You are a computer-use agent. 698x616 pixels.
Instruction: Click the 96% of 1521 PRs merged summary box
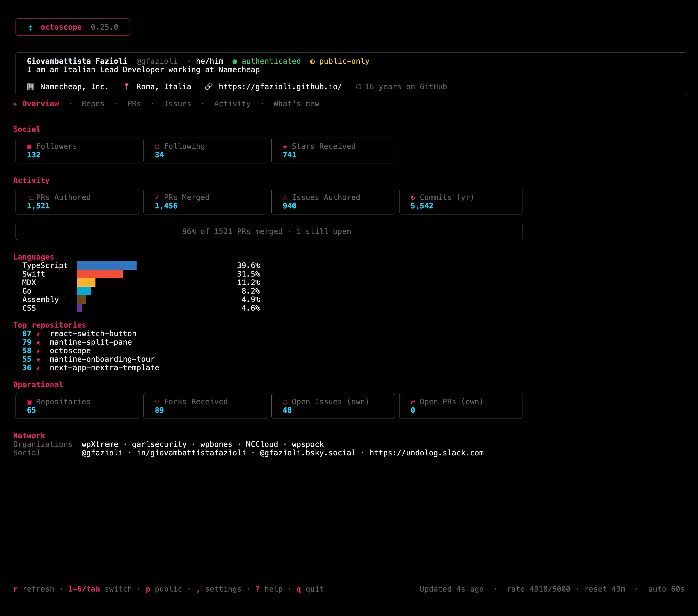[x=269, y=231]
